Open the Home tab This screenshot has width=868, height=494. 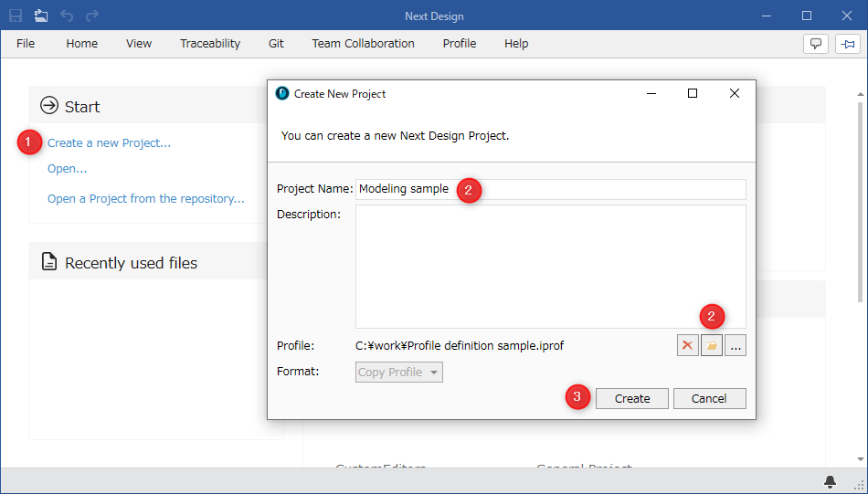click(82, 44)
